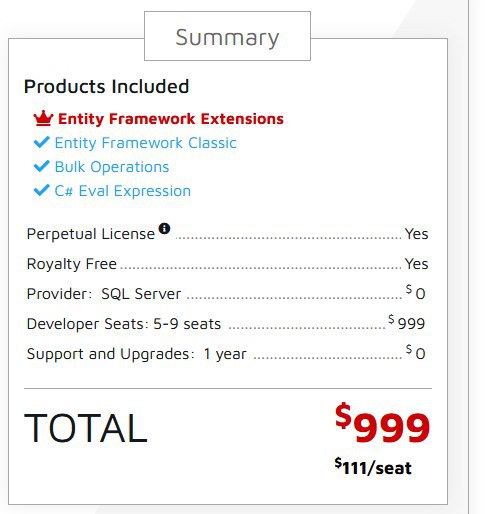Click the red crown icon
The image size is (501, 514).
[43, 118]
